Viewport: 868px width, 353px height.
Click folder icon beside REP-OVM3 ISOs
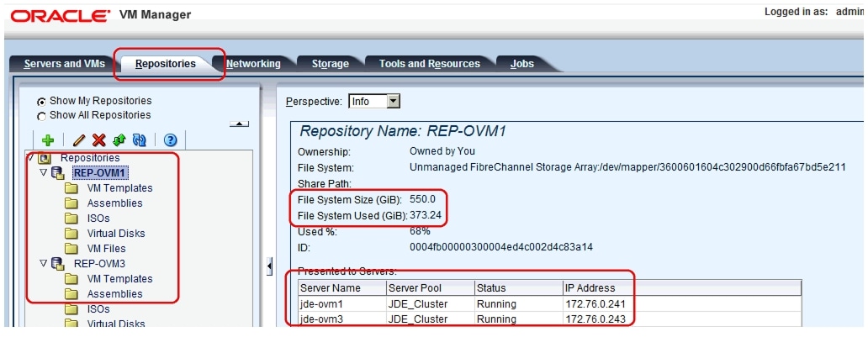71,309
